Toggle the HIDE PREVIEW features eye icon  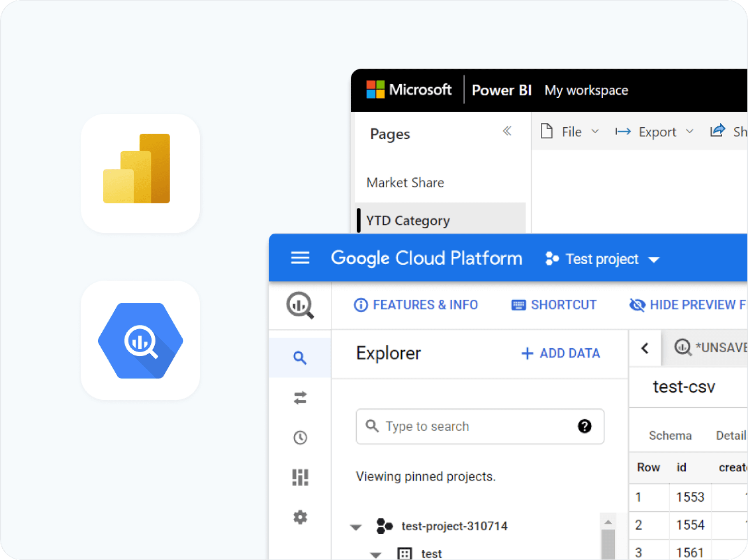tap(637, 305)
